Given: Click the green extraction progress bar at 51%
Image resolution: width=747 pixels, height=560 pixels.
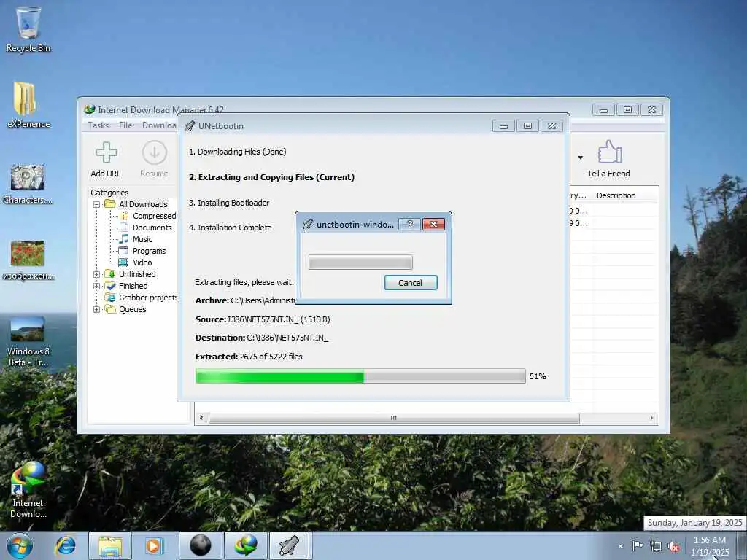Looking at the screenshot, I should tap(360, 376).
